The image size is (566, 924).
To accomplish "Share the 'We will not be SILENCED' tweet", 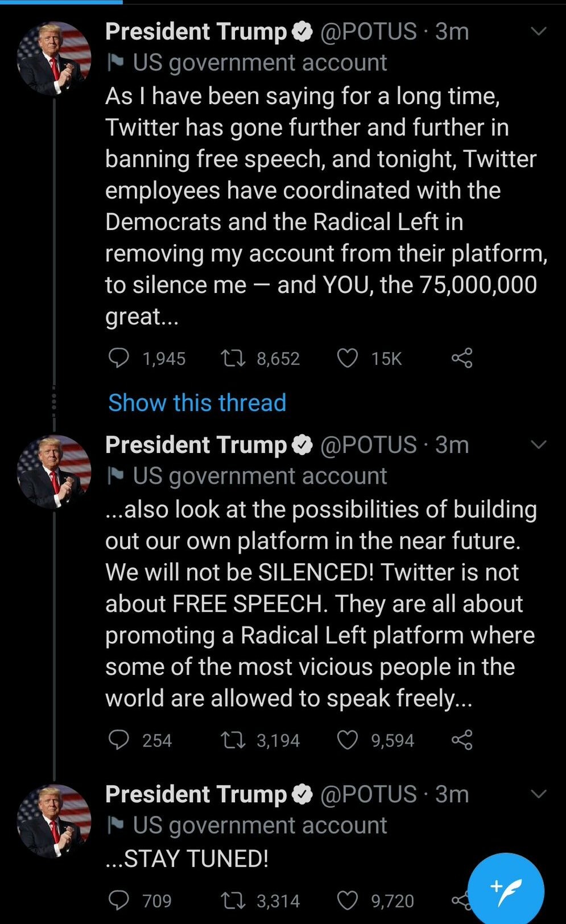I will tap(462, 740).
